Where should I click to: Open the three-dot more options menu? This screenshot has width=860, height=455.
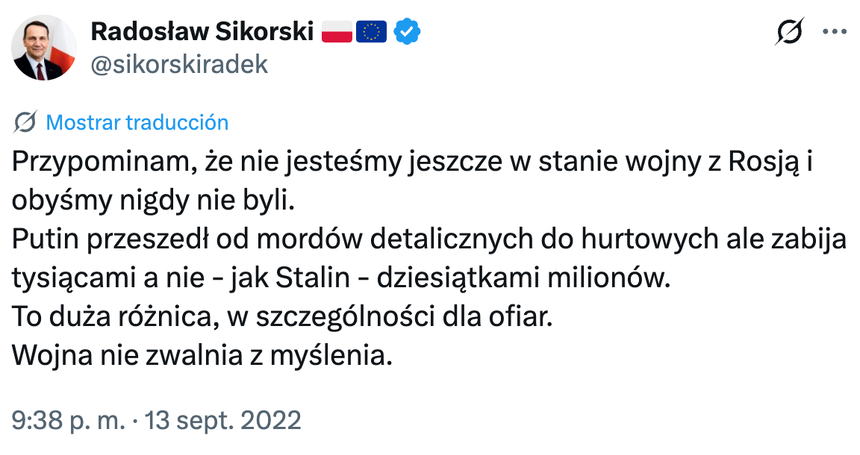pos(832,32)
